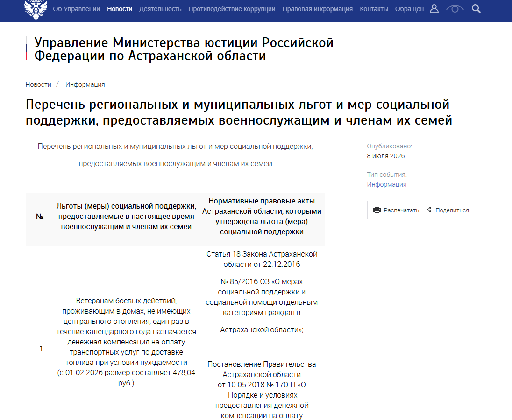512x420 pixels.
Task: Open the Контакты menu item
Action: coord(374,9)
